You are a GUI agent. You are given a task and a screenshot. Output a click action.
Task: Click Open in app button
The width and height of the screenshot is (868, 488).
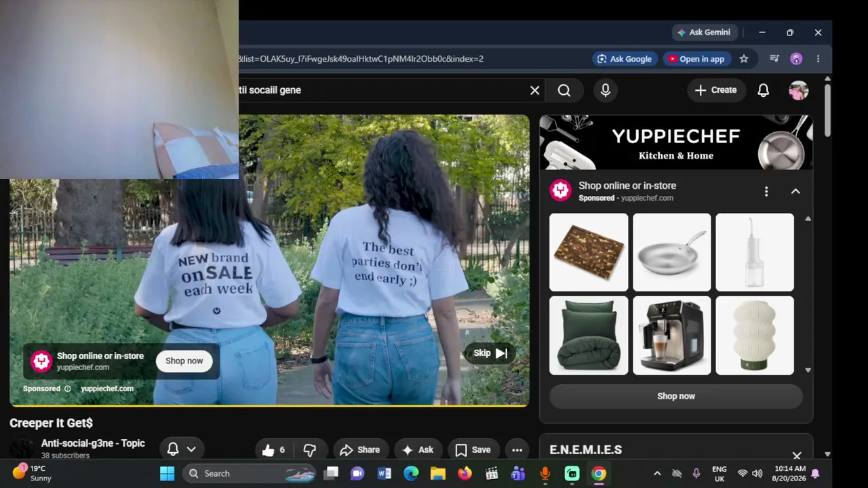point(696,59)
